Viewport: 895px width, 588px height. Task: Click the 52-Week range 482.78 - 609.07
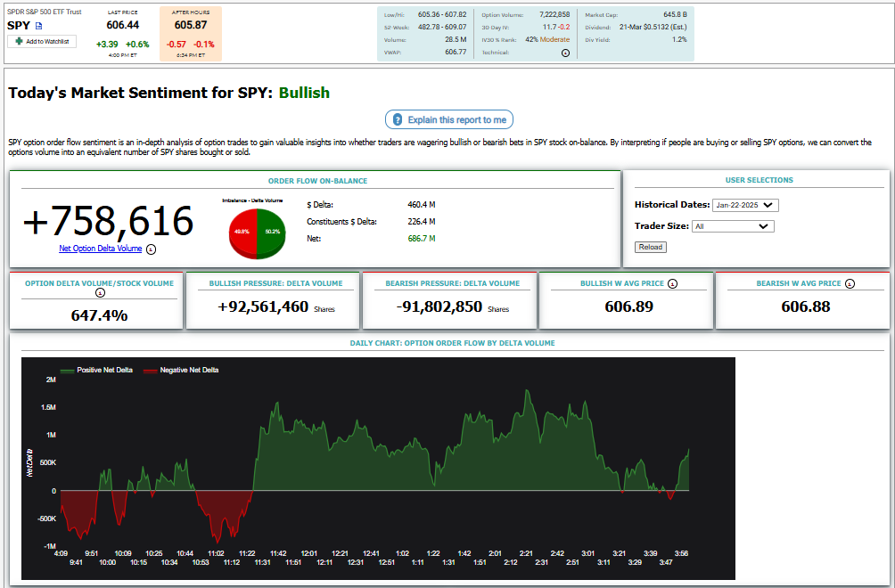pyautogui.click(x=442, y=28)
